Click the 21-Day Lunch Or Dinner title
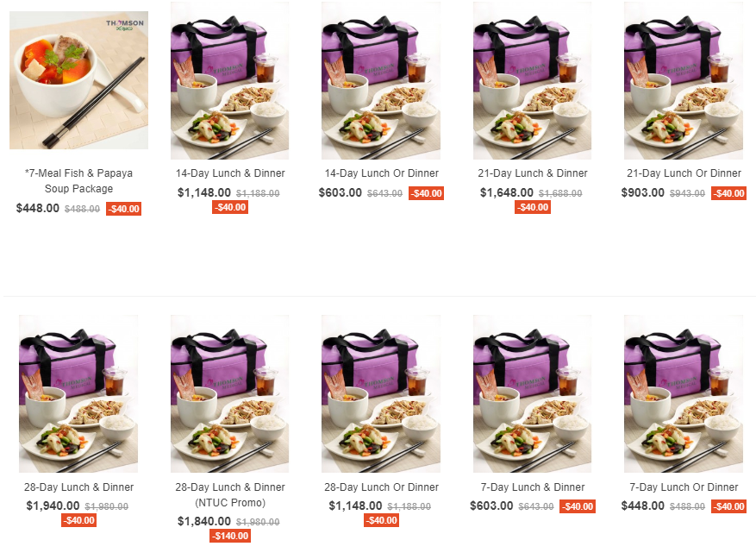Screen dimensions: 756x559 click(x=684, y=173)
